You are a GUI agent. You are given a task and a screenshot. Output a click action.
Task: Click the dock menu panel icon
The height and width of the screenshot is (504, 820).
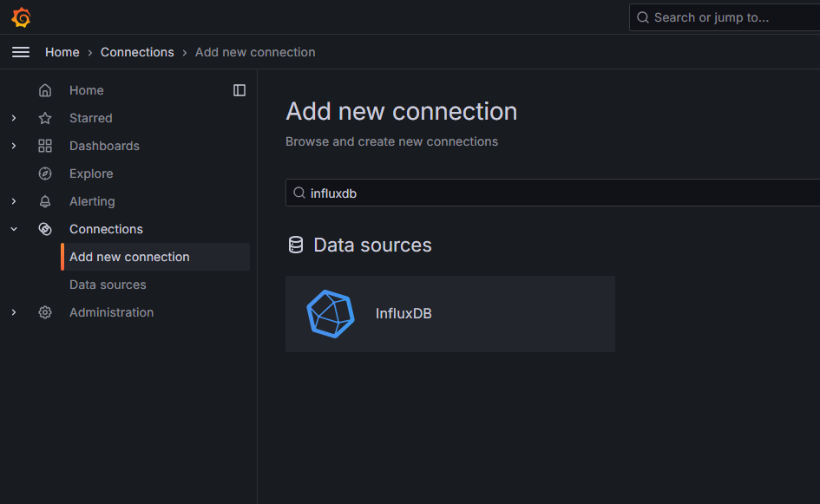(239, 90)
